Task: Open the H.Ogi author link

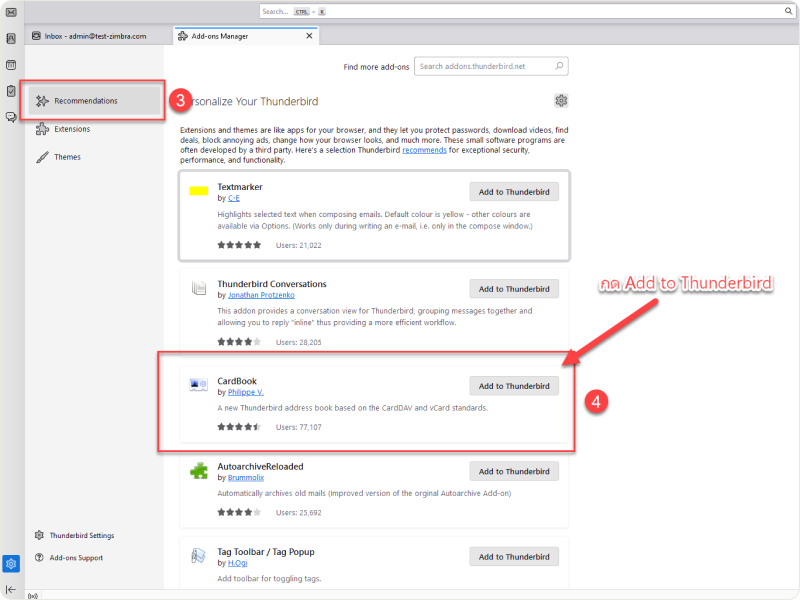Action: coord(238,563)
